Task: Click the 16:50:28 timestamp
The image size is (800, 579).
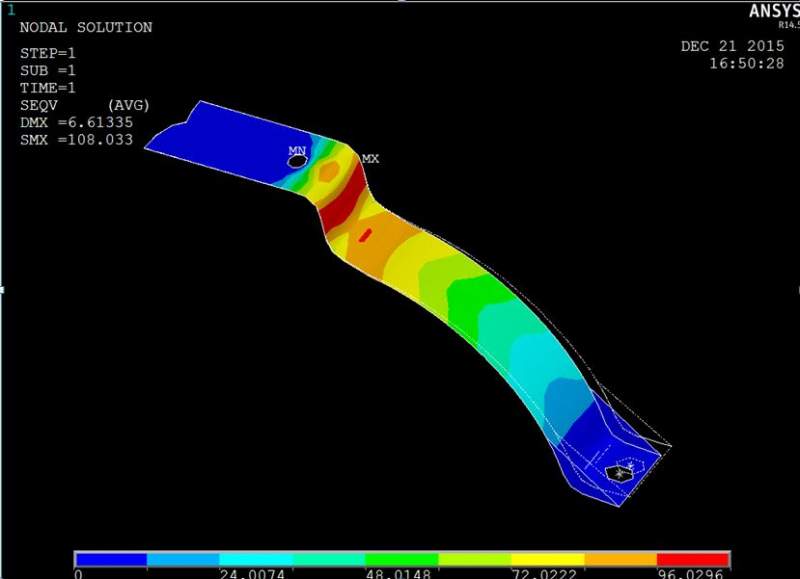Action: point(746,64)
